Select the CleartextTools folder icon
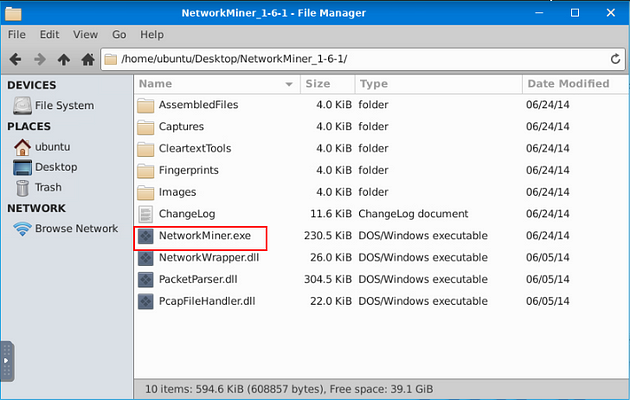Image resolution: width=630 pixels, height=400 pixels. pos(145,149)
